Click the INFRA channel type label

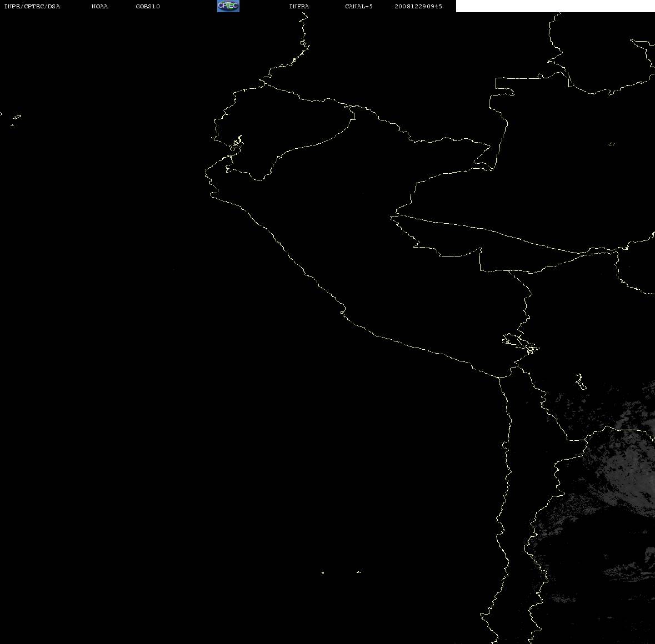[299, 6]
